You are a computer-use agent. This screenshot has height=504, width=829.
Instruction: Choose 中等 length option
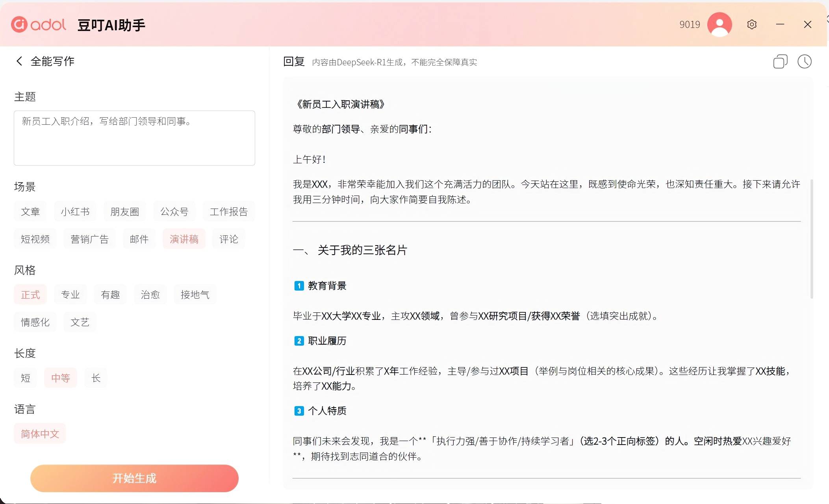point(60,378)
